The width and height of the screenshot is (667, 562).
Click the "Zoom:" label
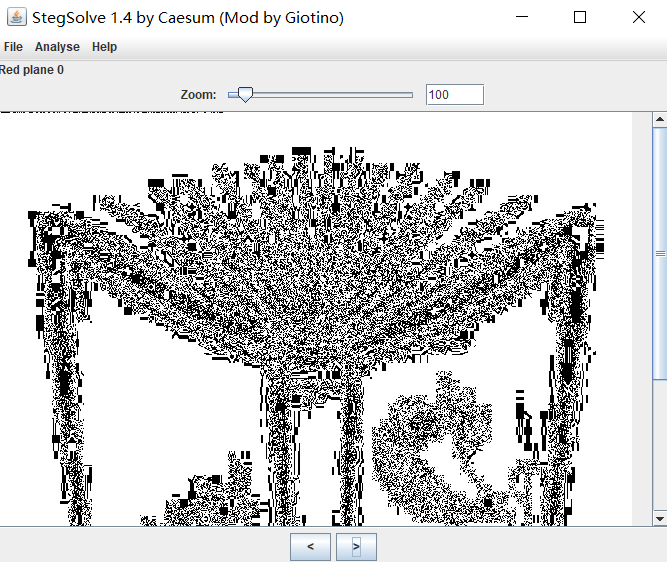point(198,95)
